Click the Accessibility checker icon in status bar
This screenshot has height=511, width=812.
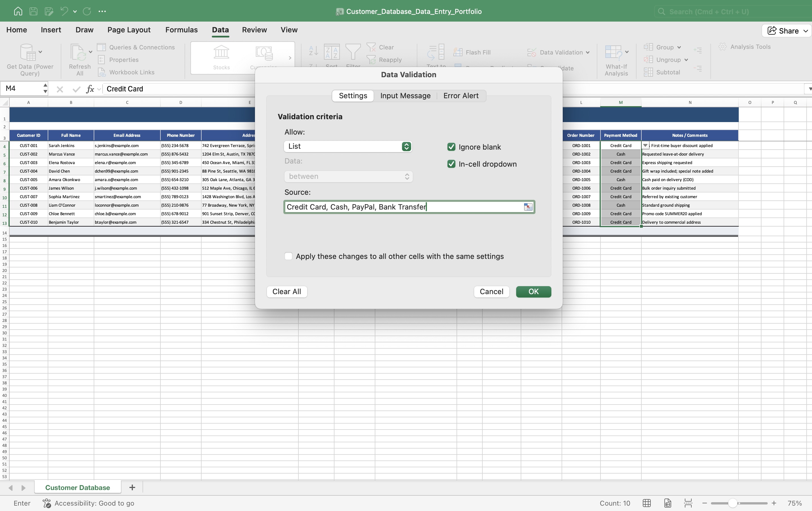(47, 503)
